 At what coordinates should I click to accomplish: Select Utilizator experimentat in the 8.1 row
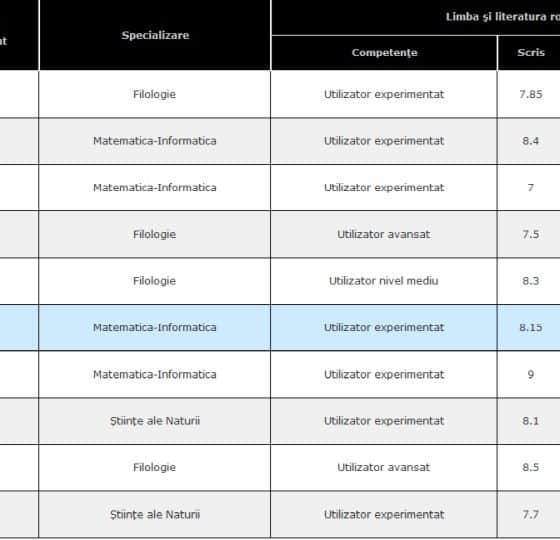coord(384,421)
